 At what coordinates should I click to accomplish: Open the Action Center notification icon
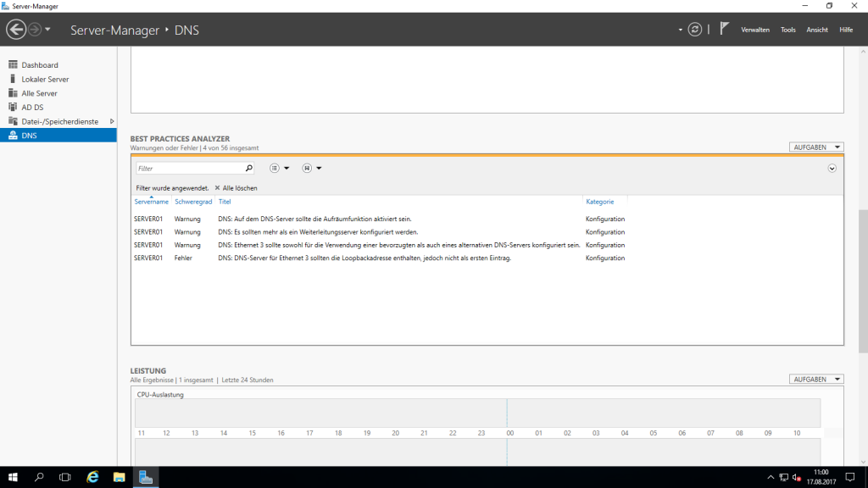click(x=850, y=477)
